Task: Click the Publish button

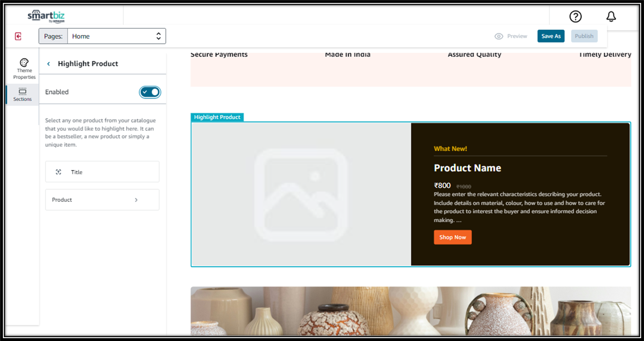Action: pos(584,36)
